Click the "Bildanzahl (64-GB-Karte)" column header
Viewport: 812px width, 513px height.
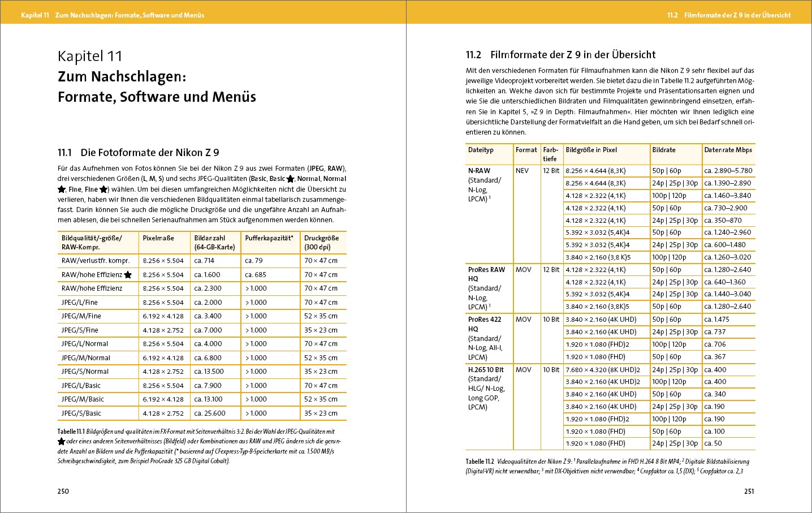pyautogui.click(x=214, y=243)
